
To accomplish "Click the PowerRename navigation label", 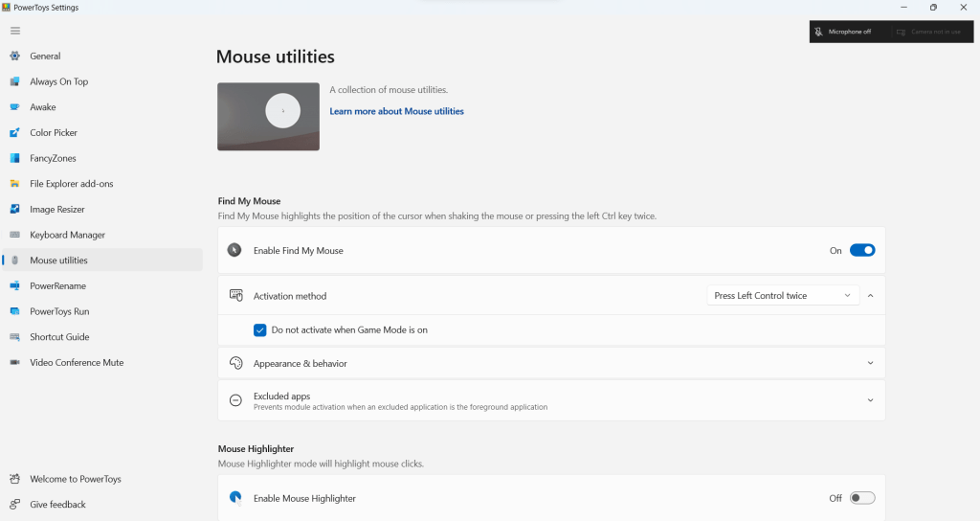I will pyautogui.click(x=58, y=285).
